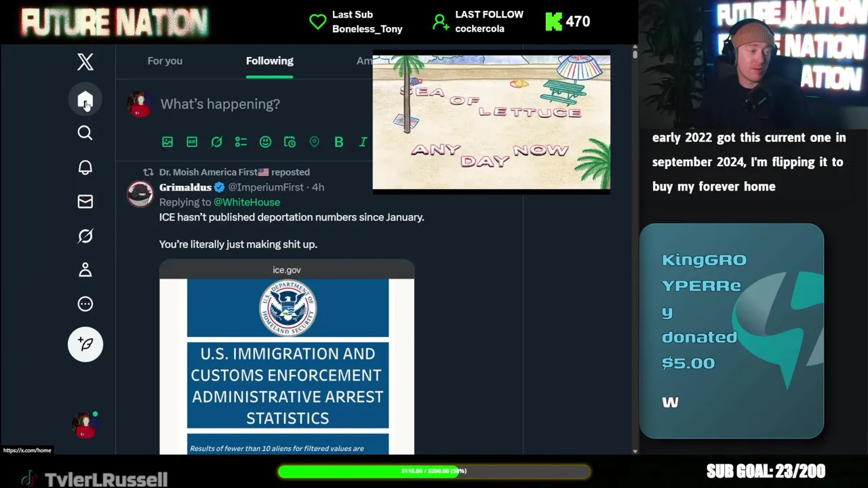Image resolution: width=868 pixels, height=488 pixels.
Task: Click the KingGROYPERRey donation alert card
Action: tap(732, 331)
